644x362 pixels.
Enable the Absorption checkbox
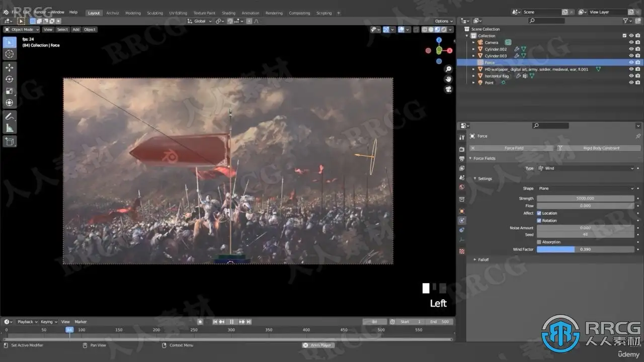pos(539,242)
